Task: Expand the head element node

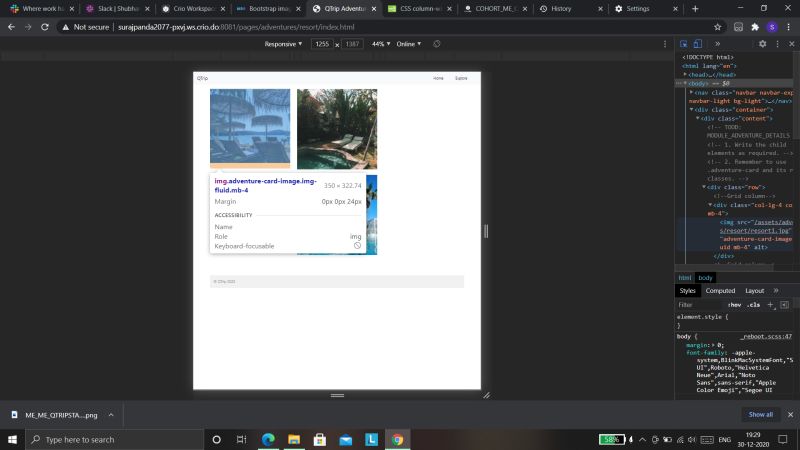Action: click(x=685, y=74)
